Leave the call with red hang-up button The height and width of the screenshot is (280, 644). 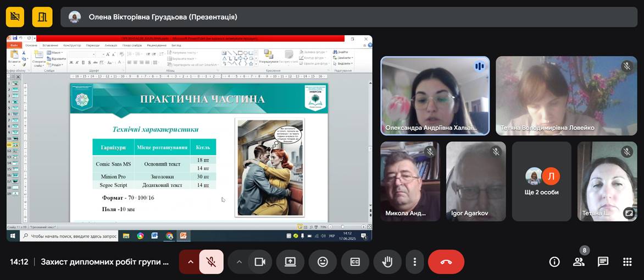[x=446, y=262]
